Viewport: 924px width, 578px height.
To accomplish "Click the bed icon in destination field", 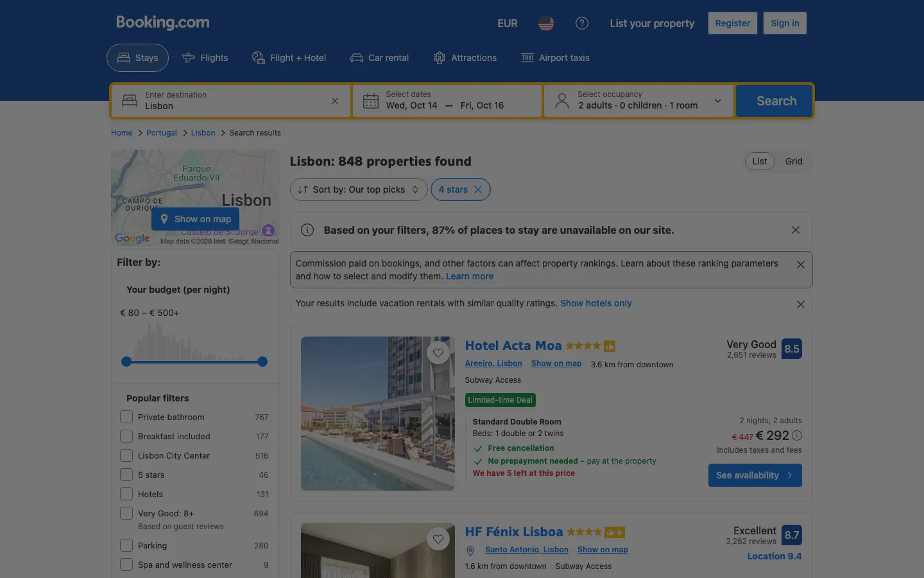I will coord(130,101).
